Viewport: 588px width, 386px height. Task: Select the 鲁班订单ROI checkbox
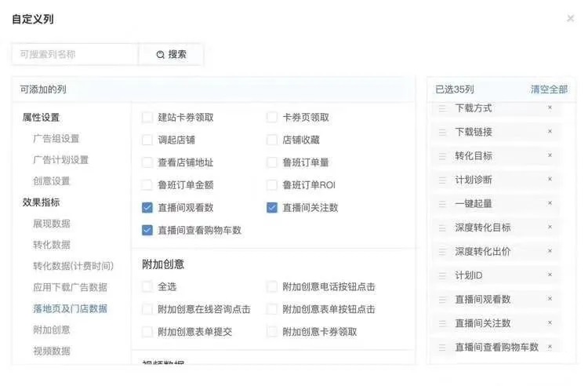[272, 185]
